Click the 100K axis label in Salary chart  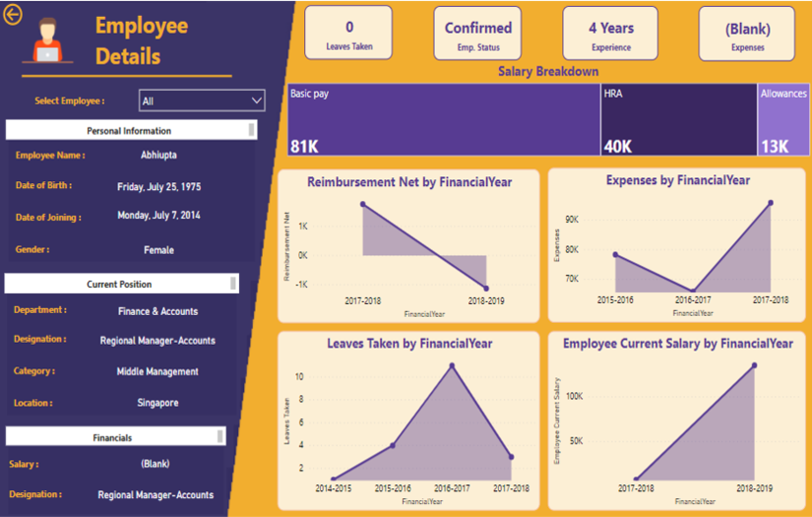[x=574, y=396]
